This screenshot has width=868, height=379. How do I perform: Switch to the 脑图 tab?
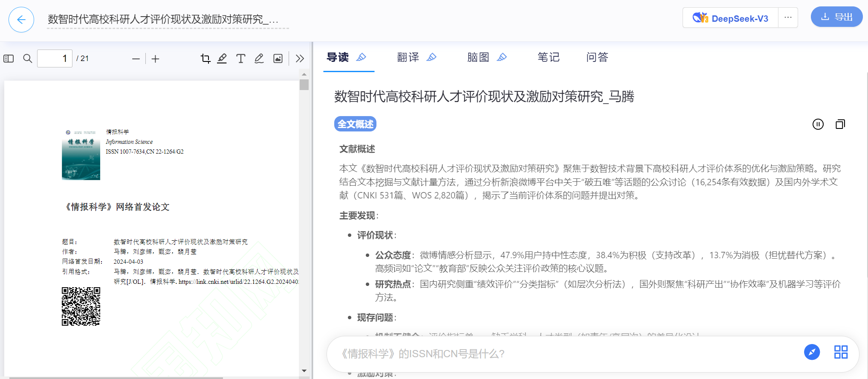(478, 57)
